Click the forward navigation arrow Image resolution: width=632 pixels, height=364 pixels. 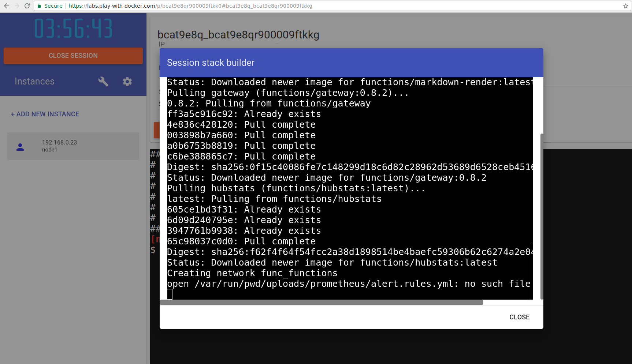pos(16,6)
